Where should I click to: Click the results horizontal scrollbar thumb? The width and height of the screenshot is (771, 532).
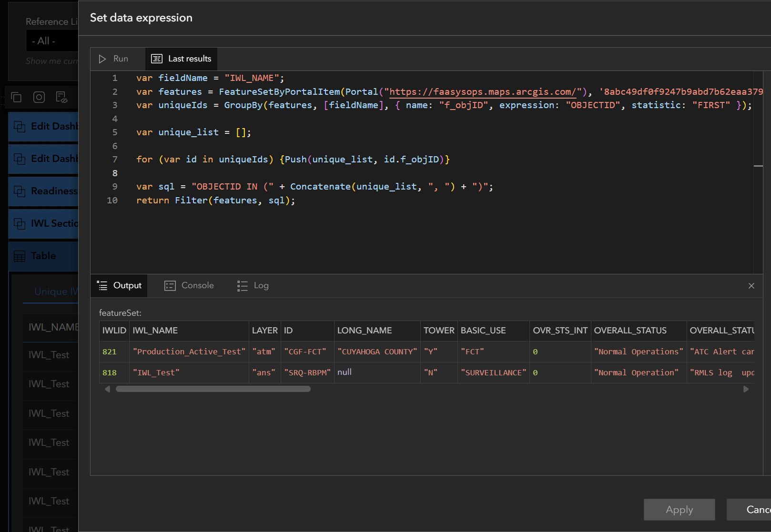[213, 389]
